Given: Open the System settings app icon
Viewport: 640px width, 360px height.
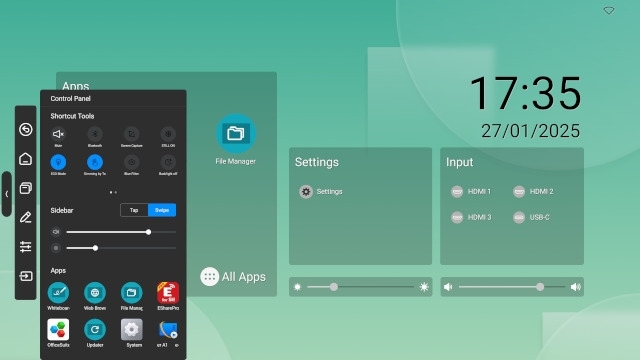Looking at the screenshot, I should [x=131, y=329].
